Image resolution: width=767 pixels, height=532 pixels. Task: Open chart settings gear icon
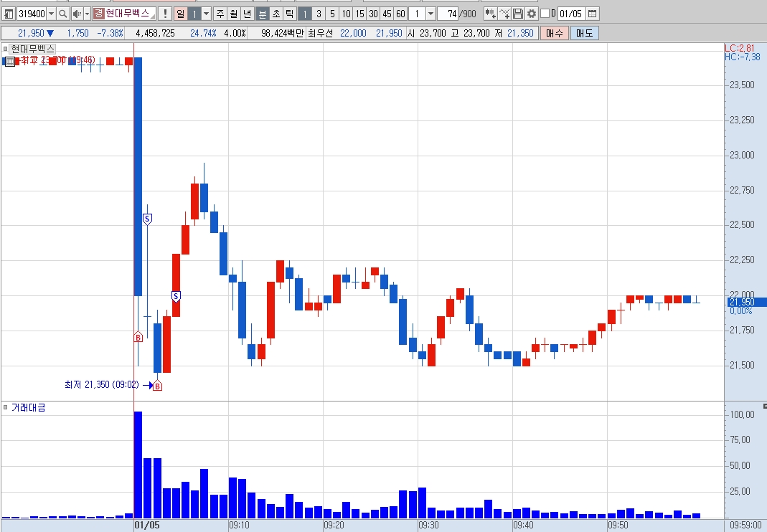[531, 14]
